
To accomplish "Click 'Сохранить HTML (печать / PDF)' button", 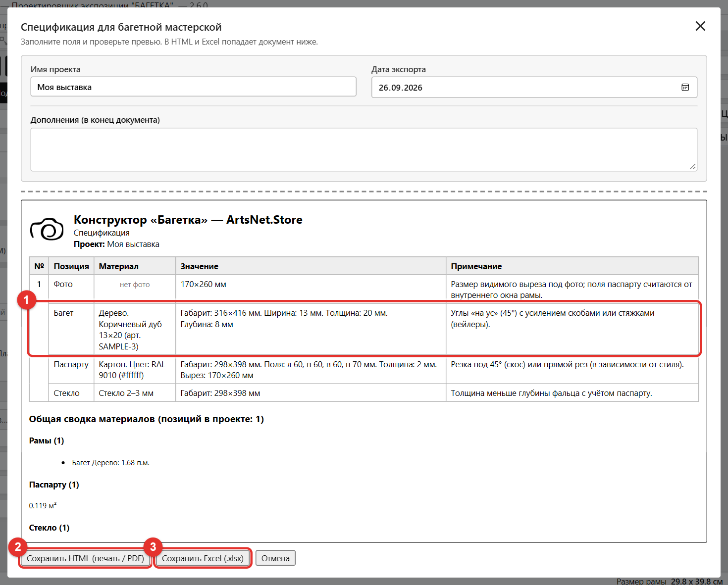I will tap(85, 558).
